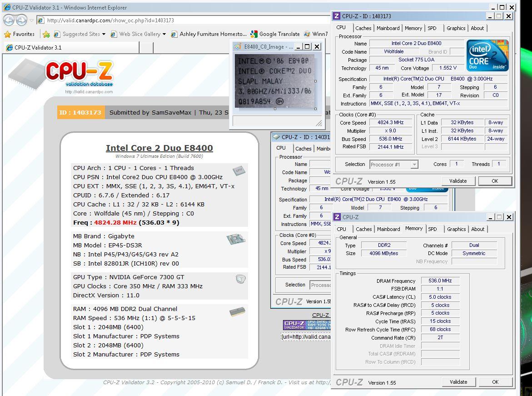Click Validate in the Memory CPU-Z window

click(458, 382)
